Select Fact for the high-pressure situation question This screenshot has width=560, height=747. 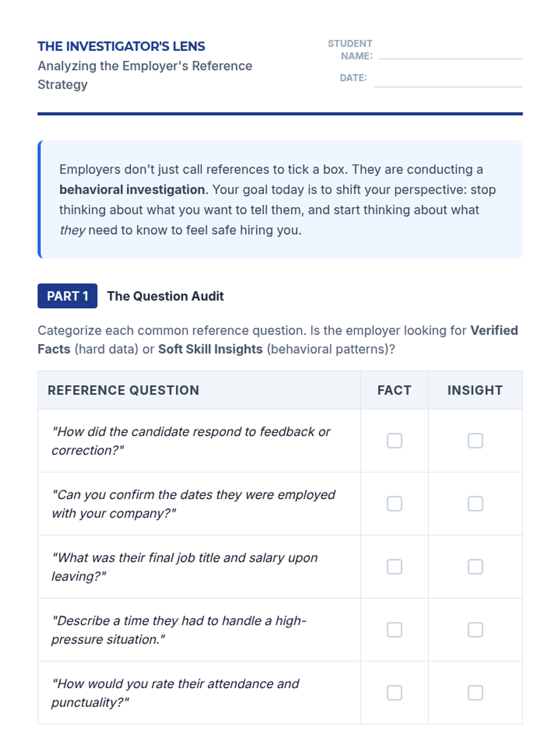pos(394,630)
